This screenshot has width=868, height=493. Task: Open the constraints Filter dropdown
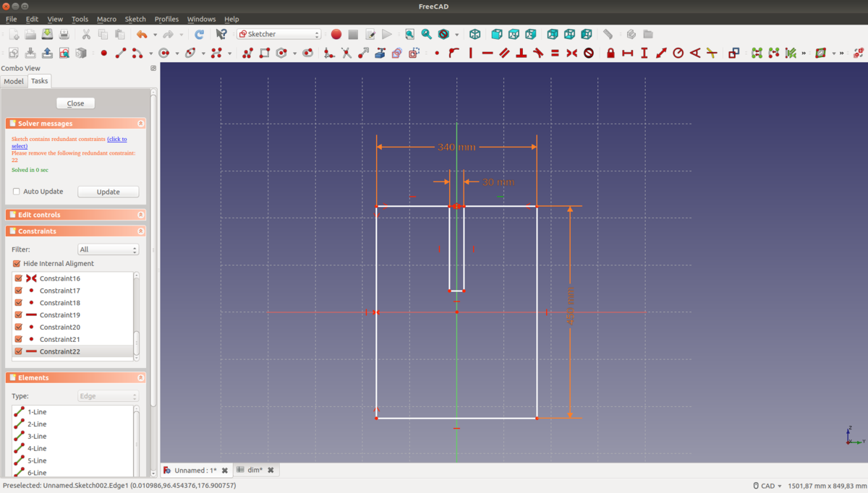pos(108,249)
